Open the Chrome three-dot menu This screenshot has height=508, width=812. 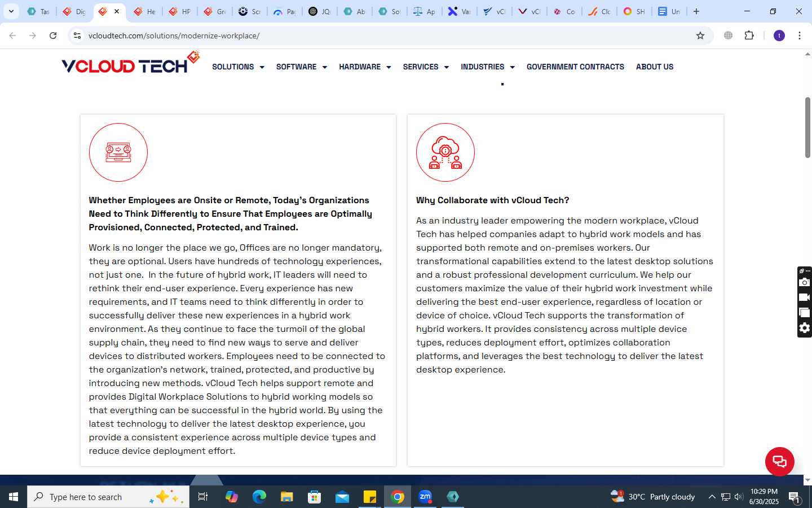(x=800, y=36)
